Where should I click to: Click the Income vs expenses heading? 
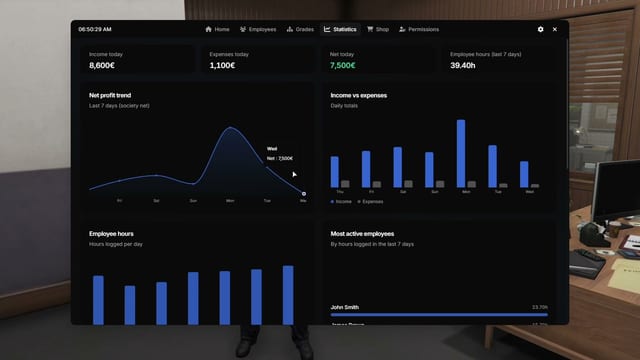(x=359, y=95)
